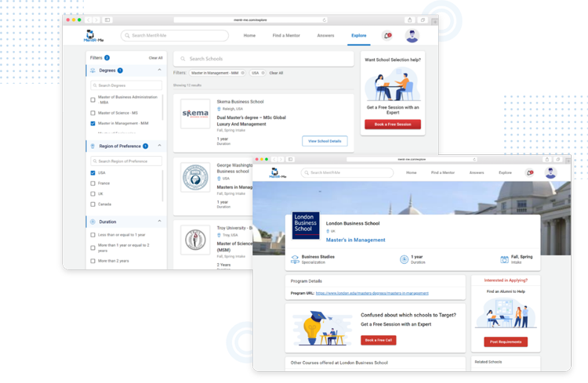Click View School Details for Skema

pos(325,141)
